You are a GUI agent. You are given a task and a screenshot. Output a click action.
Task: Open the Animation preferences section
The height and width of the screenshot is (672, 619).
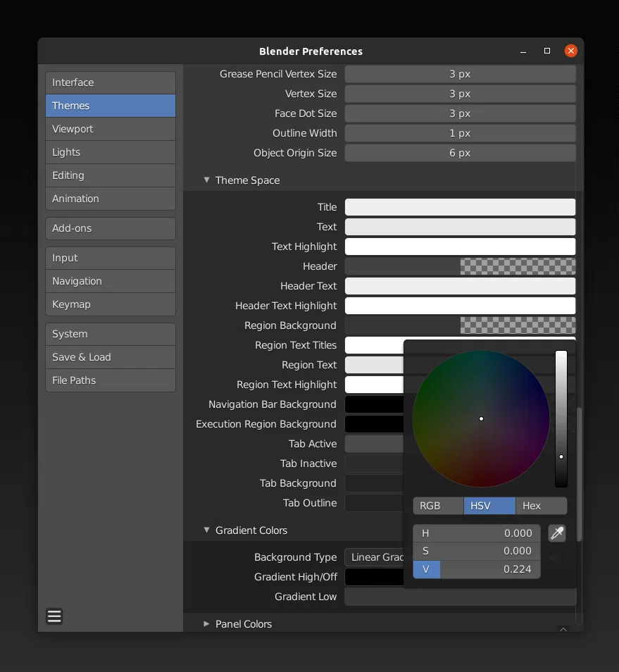[111, 199]
